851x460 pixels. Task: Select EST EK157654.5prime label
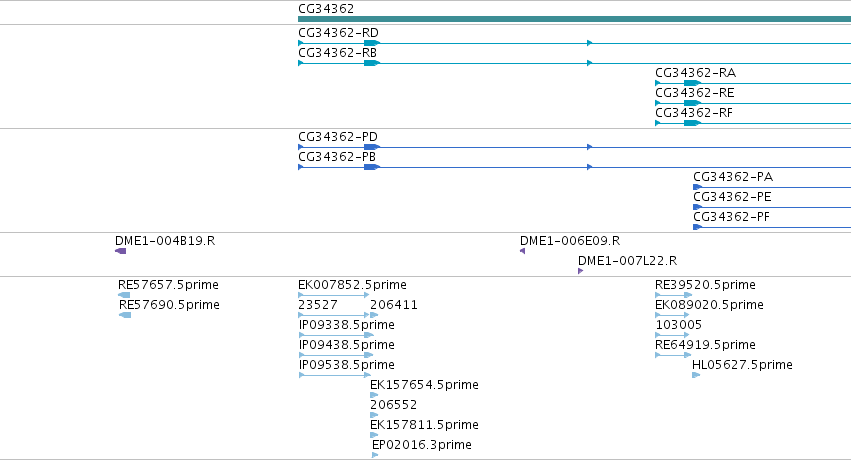(424, 385)
